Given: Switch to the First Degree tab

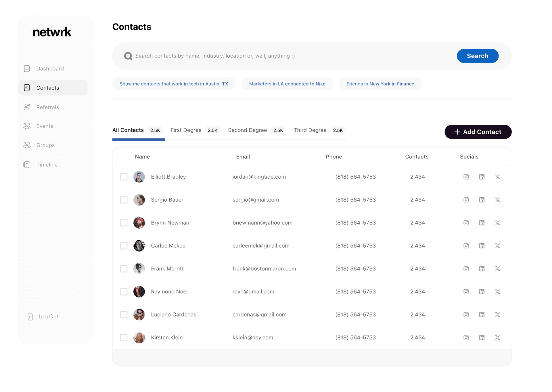Looking at the screenshot, I should point(186,130).
